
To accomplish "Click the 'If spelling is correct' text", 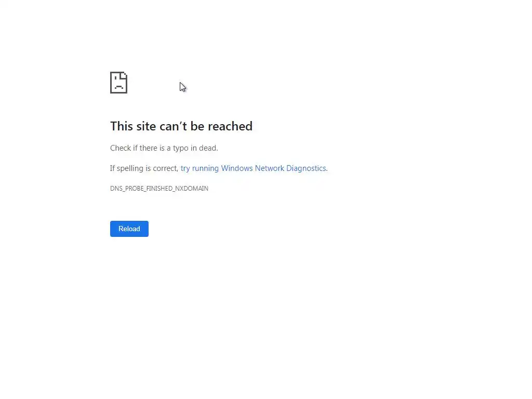I will point(144,168).
